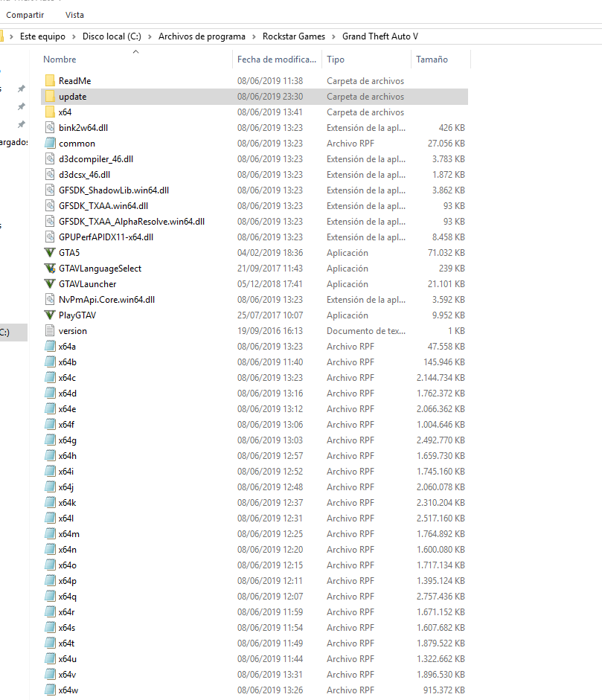
Task: Expand chevron after Este equipo in path
Action: [74, 36]
